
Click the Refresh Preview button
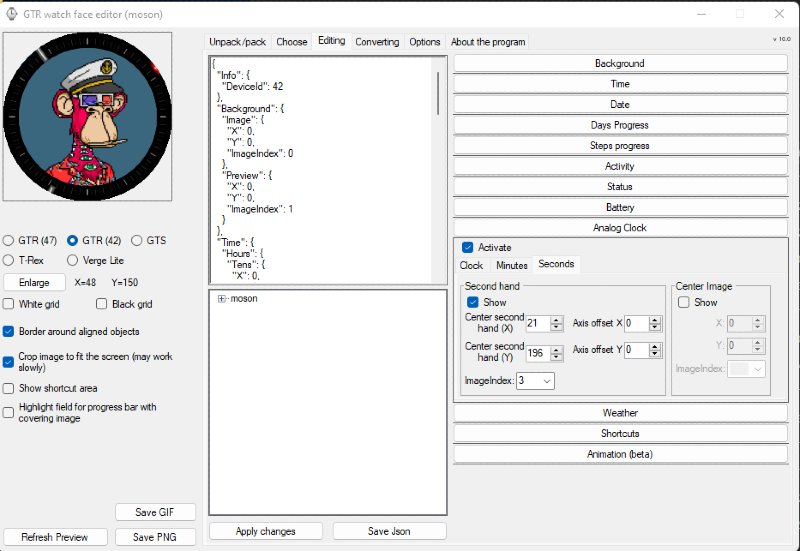[x=55, y=537]
